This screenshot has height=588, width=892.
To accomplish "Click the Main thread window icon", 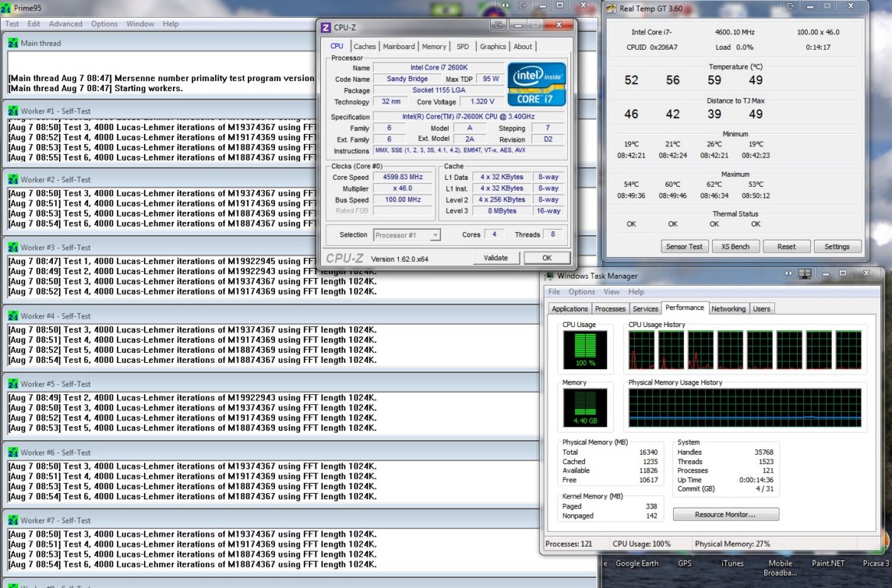I will (13, 43).
